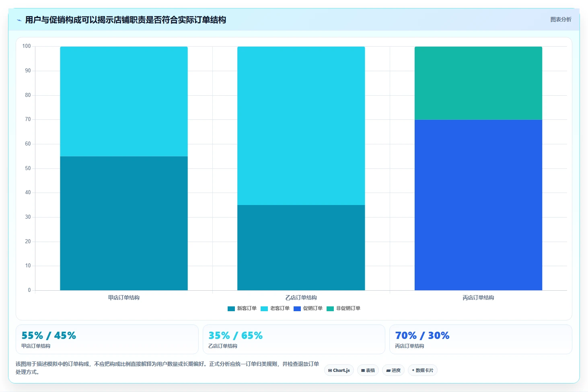Click the 甲店订单结构 x-axis label

point(124,298)
